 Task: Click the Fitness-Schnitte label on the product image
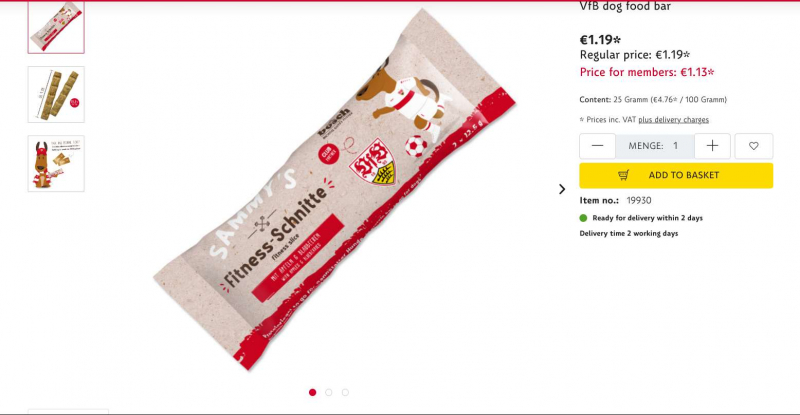click(x=276, y=236)
